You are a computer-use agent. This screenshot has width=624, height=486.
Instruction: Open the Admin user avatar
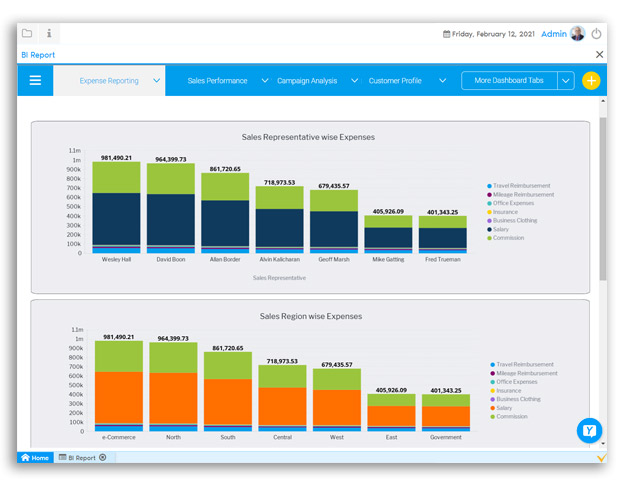coord(577,34)
